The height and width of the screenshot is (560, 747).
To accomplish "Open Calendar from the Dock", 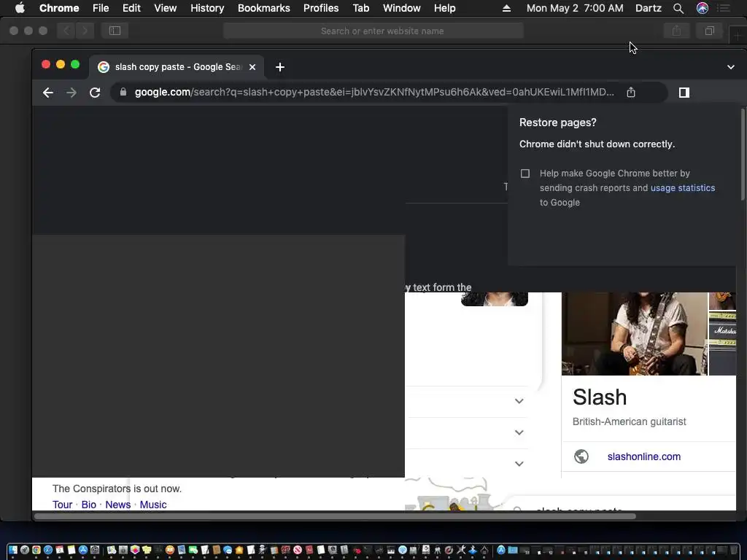I will click(x=60, y=550).
